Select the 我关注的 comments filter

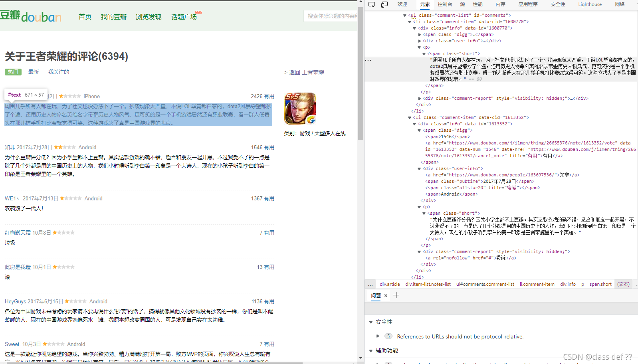[x=59, y=72]
